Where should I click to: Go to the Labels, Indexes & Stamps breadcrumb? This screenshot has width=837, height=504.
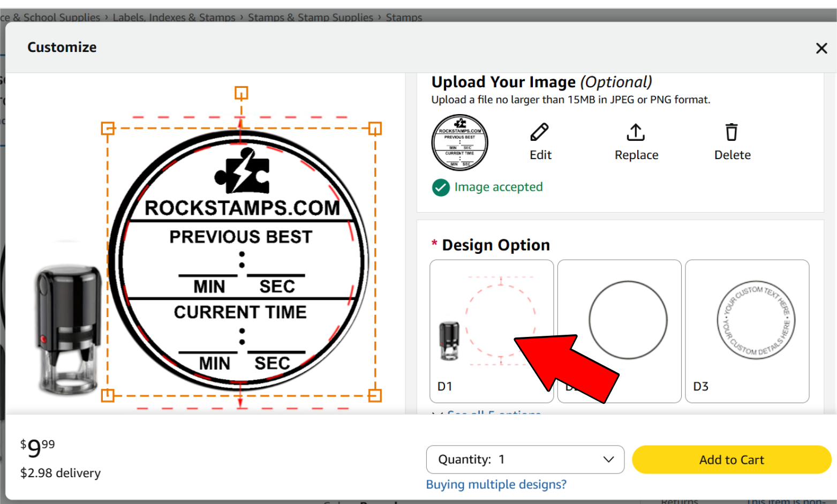174,17
